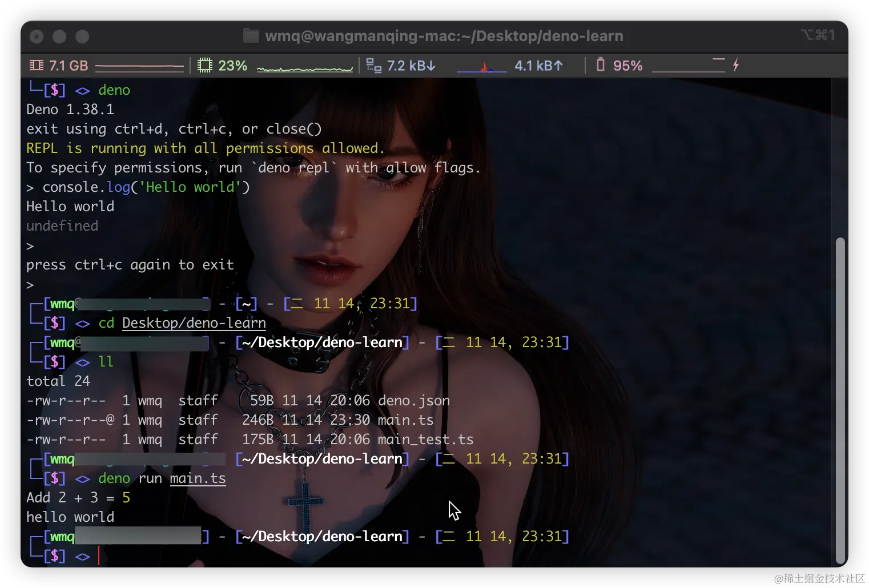This screenshot has height=588, width=869.
Task: Click the 'Add 2 + 3 = 5' output line
Action: [x=78, y=498]
